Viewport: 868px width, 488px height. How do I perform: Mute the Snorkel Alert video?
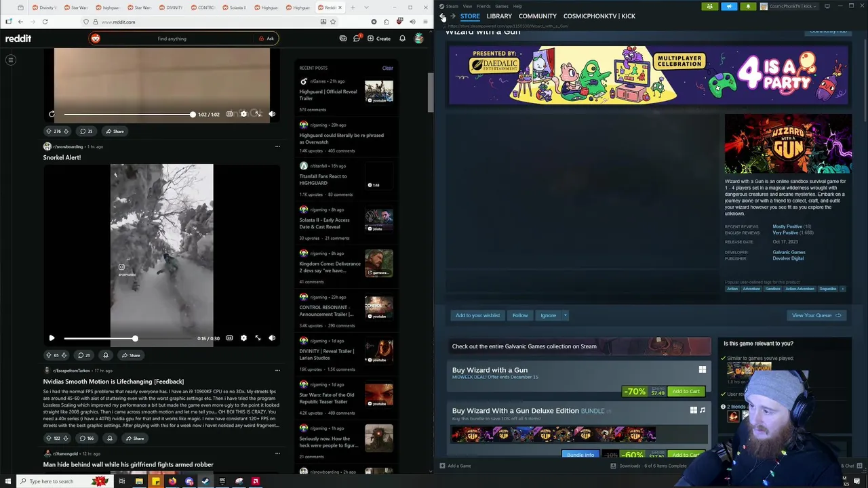pos(272,338)
